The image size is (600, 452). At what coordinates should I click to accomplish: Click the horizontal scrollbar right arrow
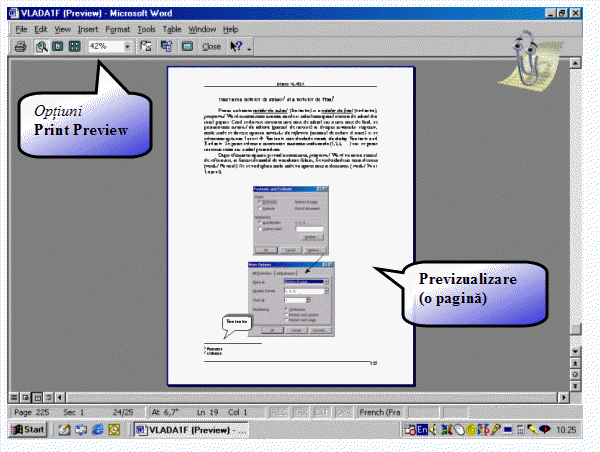[563, 397]
